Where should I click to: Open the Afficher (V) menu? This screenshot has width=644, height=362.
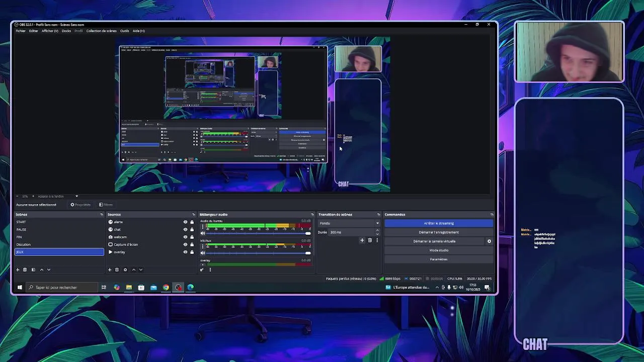click(x=50, y=31)
